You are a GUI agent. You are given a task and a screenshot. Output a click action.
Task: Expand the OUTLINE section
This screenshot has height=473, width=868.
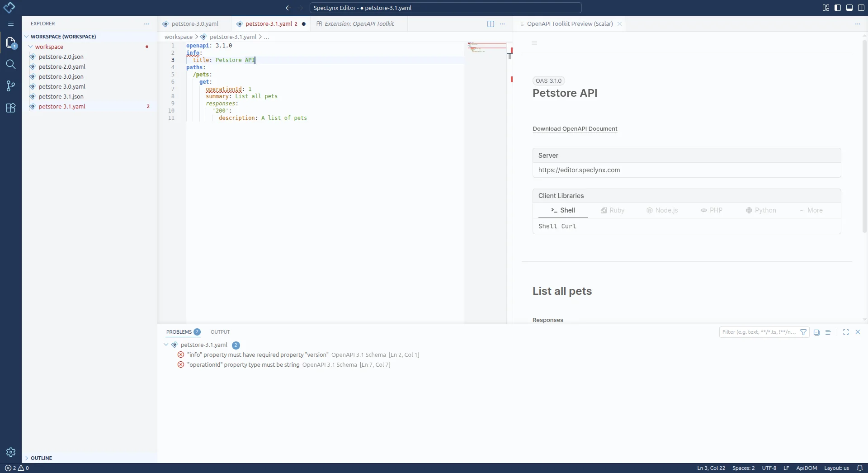tap(27, 458)
